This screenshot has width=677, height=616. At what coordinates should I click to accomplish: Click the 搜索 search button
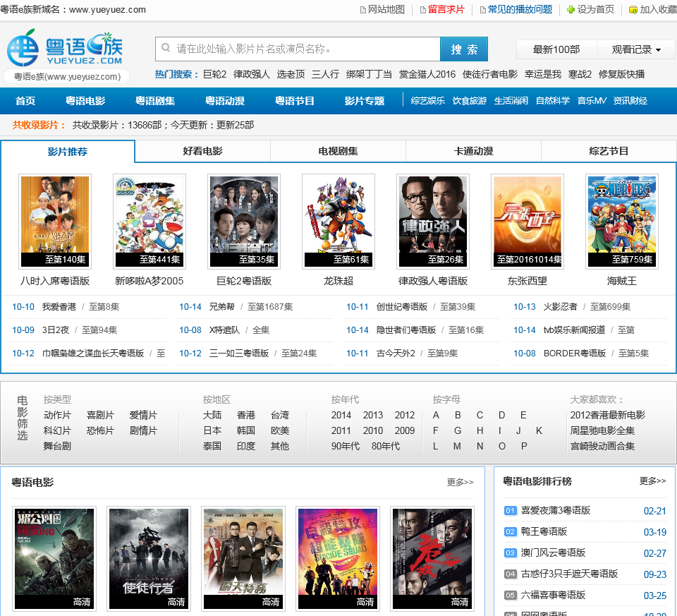(x=464, y=49)
